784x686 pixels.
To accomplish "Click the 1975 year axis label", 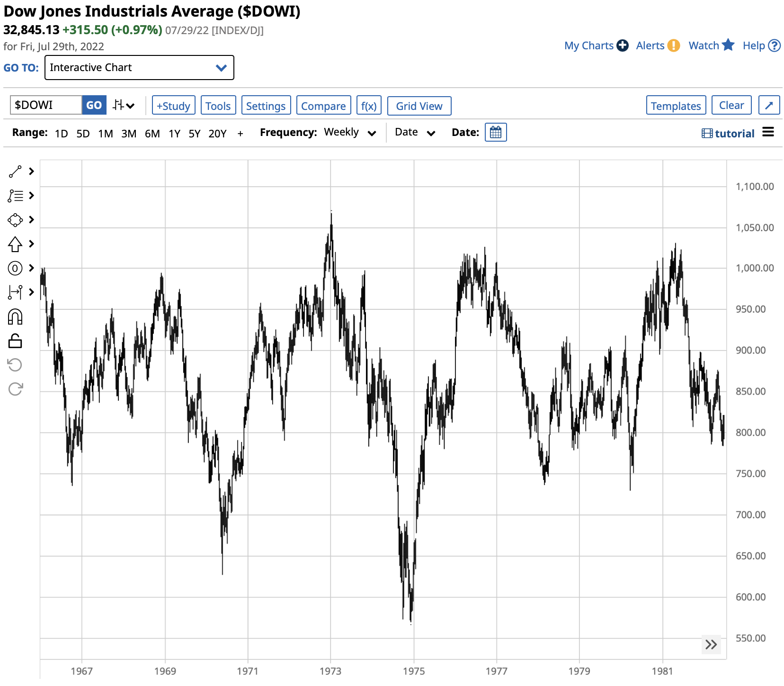I will [x=414, y=671].
